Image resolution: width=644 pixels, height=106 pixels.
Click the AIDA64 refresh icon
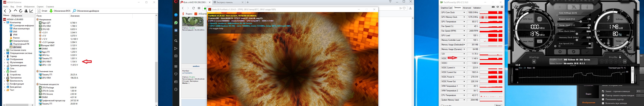pyautogui.click(x=21, y=11)
